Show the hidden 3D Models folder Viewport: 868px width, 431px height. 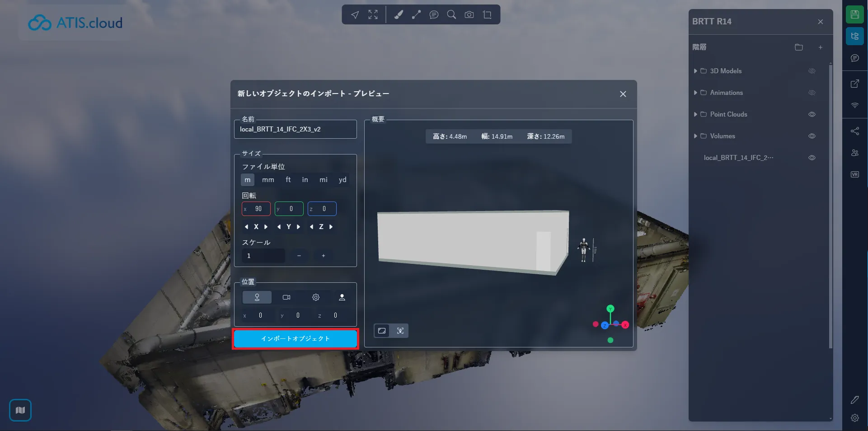tap(812, 71)
